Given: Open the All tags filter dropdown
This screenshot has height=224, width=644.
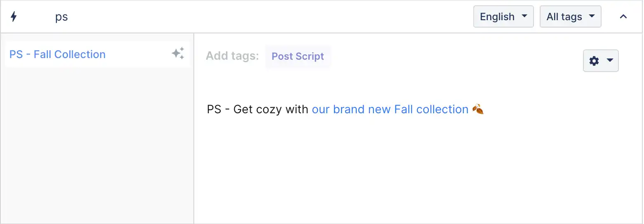Looking at the screenshot, I should click(x=571, y=16).
